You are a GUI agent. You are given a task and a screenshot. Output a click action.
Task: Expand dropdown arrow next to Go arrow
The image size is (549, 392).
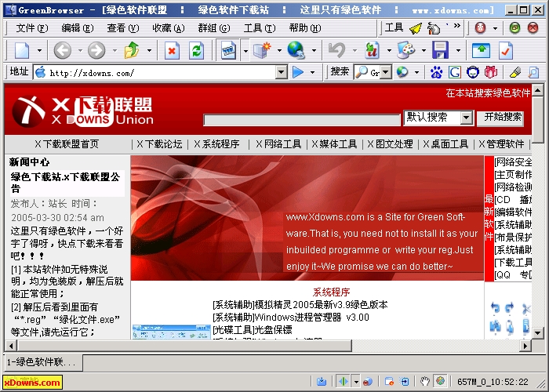(x=313, y=72)
